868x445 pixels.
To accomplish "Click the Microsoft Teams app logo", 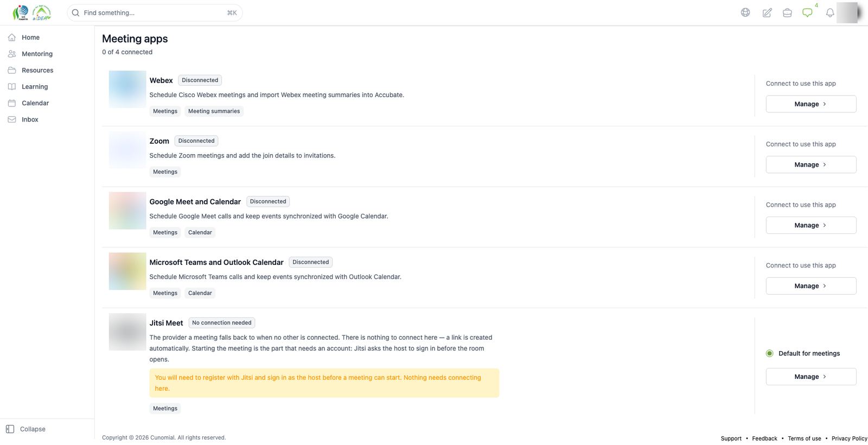I will pos(127,271).
